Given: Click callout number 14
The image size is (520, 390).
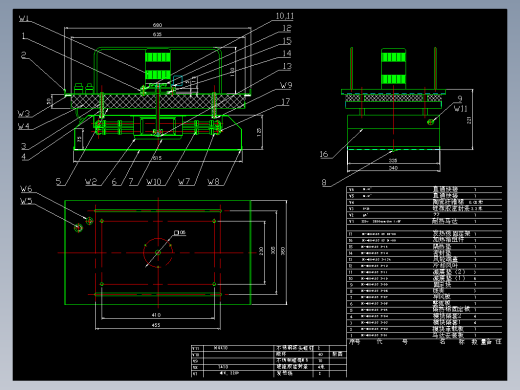Looking at the screenshot, I should [x=287, y=53].
